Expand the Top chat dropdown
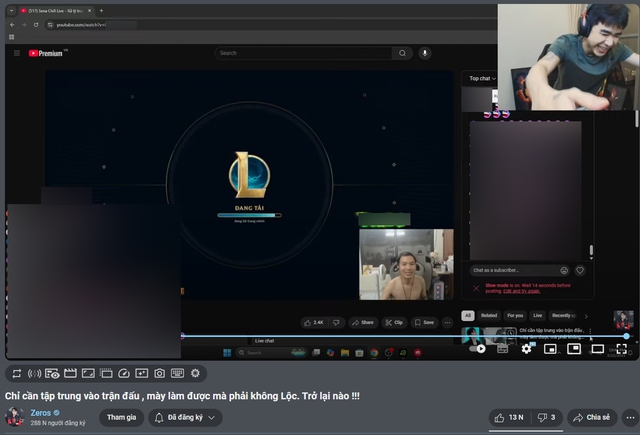 coord(483,78)
